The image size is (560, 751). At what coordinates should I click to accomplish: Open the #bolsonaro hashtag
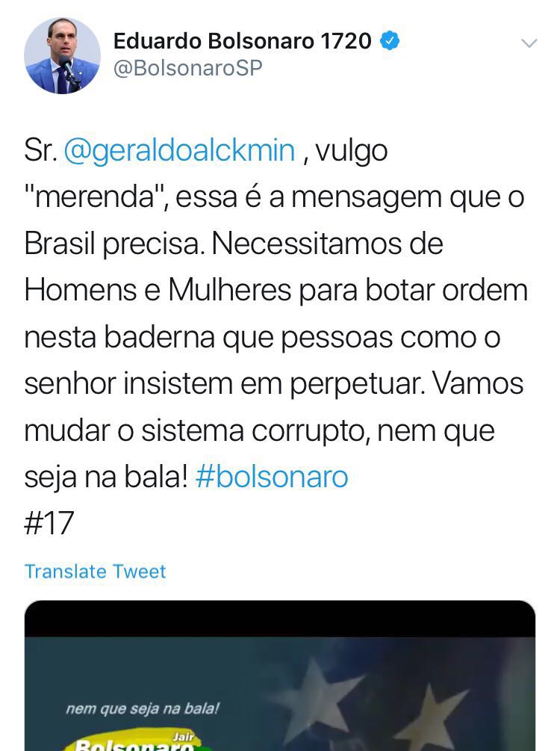[x=271, y=477]
